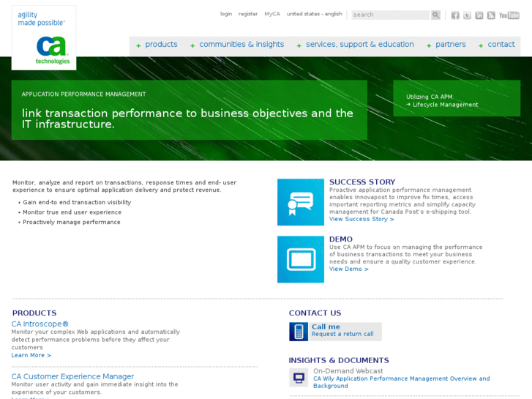532x399 pixels.
Task: Open CA Wily Application Performance Management webcast link
Action: (401, 382)
